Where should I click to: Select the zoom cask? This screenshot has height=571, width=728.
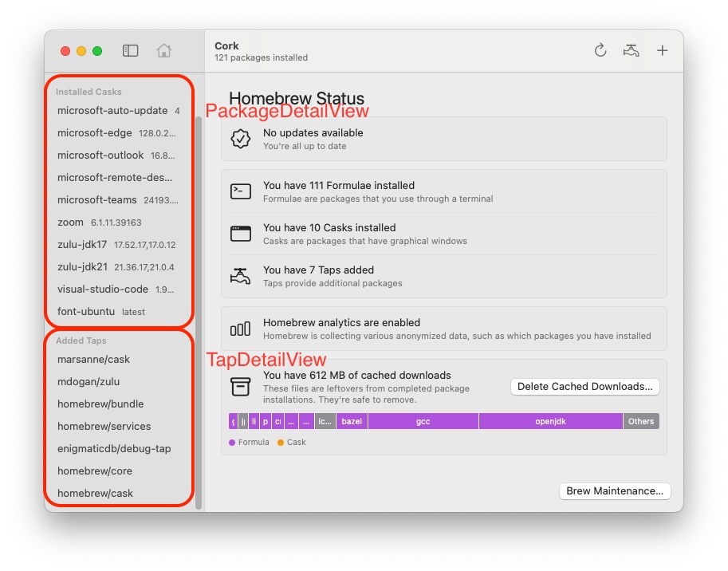coord(119,222)
